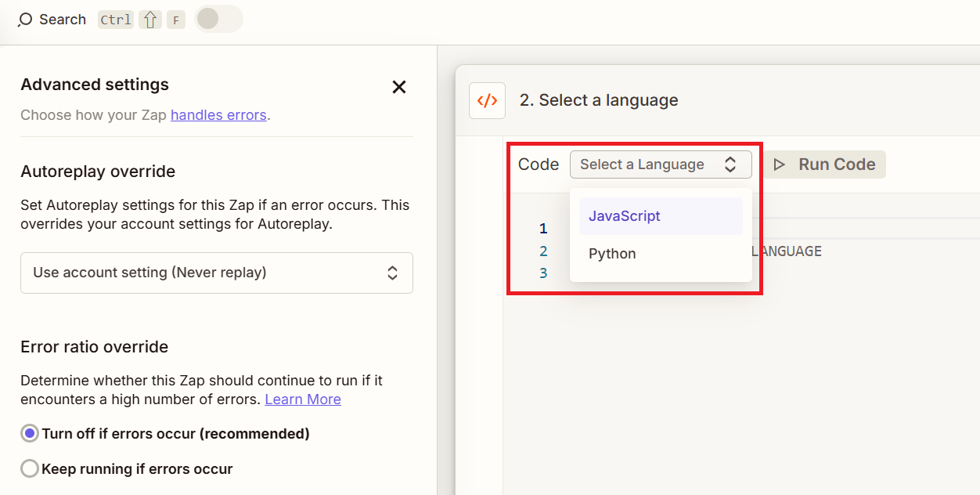The height and width of the screenshot is (495, 980).
Task: Close the Advanced settings panel
Action: (x=399, y=87)
